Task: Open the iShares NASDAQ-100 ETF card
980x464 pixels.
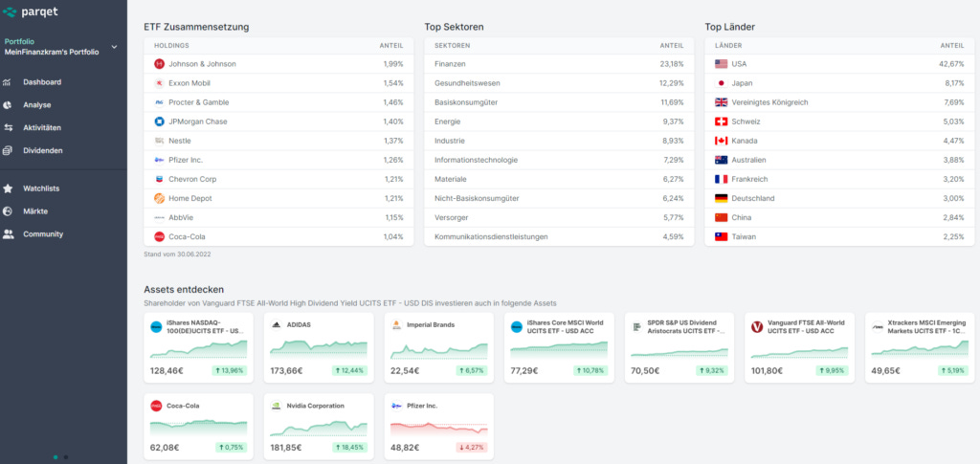Action: (x=199, y=348)
